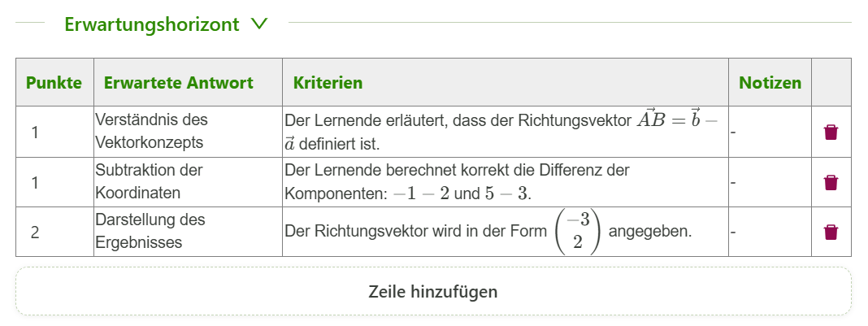Click the Erwartungshorizont heading text
868x326 pixels.
[x=152, y=24]
